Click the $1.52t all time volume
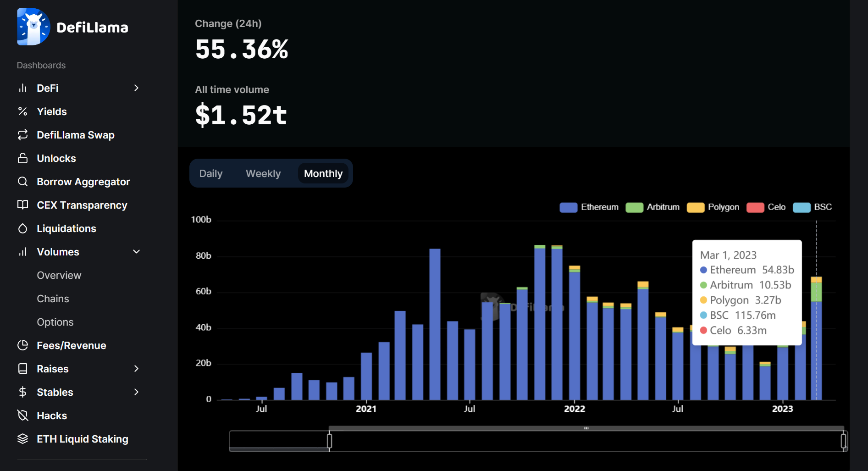 (x=241, y=115)
